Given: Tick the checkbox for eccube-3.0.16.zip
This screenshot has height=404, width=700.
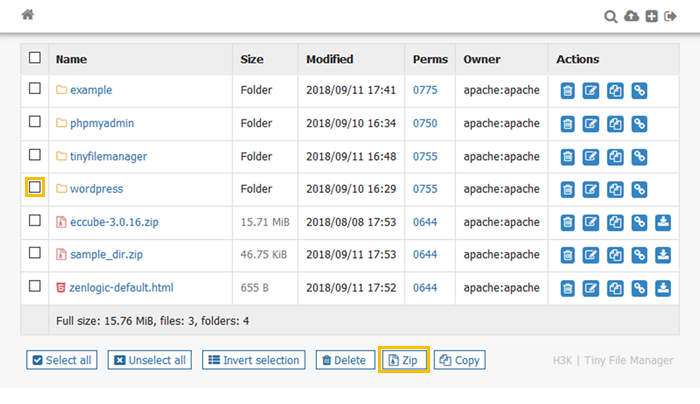Looking at the screenshot, I should click(x=35, y=220).
